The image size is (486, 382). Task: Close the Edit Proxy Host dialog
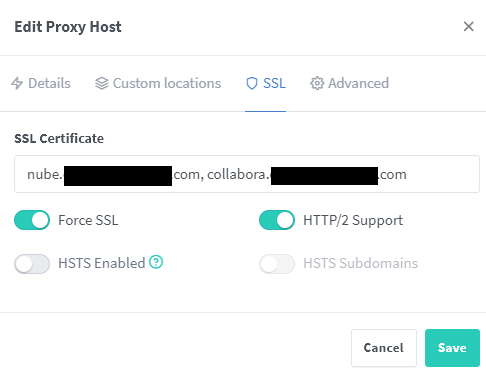click(x=469, y=26)
